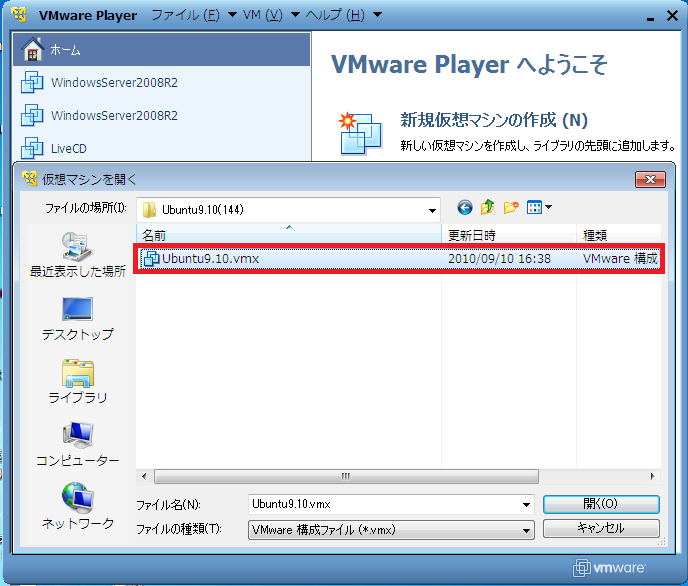Image resolution: width=688 pixels, height=586 pixels.
Task: Click the horizontal scrollbar thumb in file list
Action: [346, 476]
